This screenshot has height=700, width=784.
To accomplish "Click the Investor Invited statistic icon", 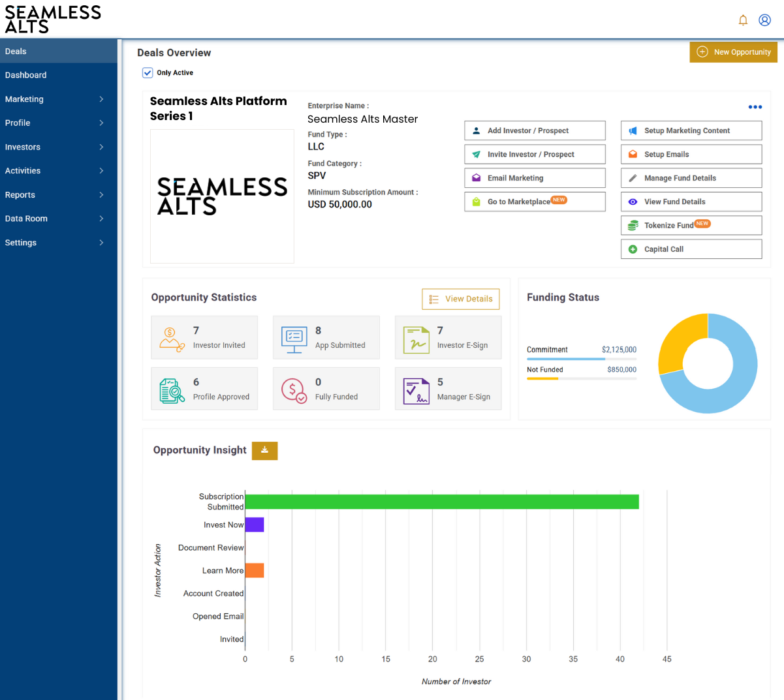I will pyautogui.click(x=171, y=339).
